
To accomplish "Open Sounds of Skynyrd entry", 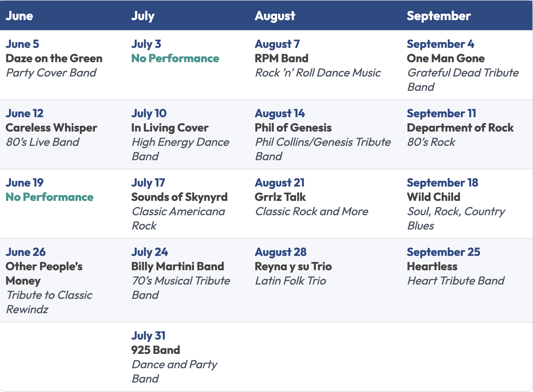I will click(x=179, y=197).
